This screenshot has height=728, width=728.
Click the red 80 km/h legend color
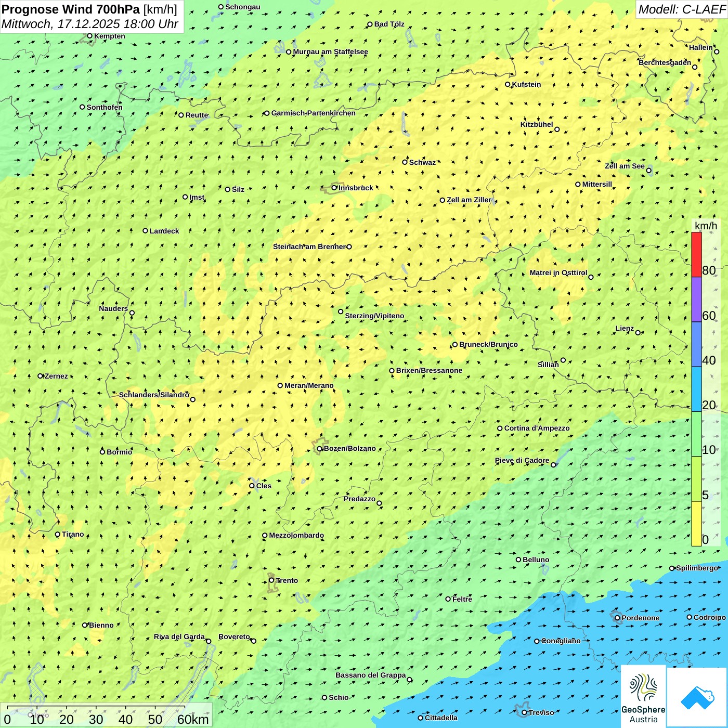coord(696,254)
